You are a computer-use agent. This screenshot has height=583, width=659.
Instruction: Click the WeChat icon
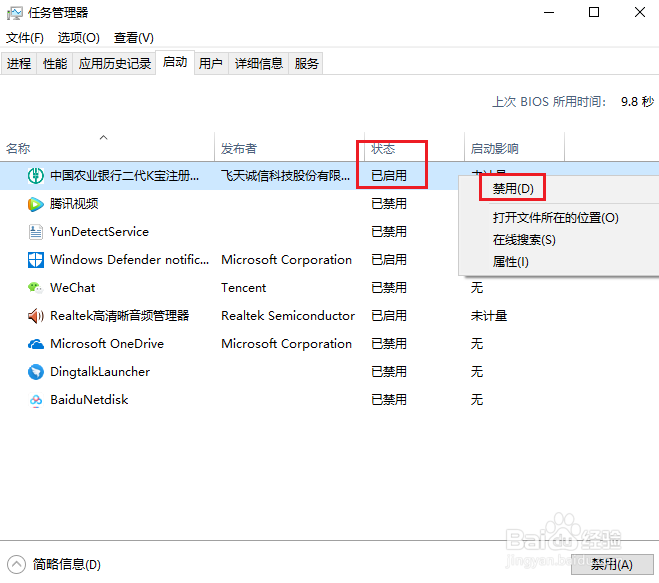pyautogui.click(x=36, y=288)
